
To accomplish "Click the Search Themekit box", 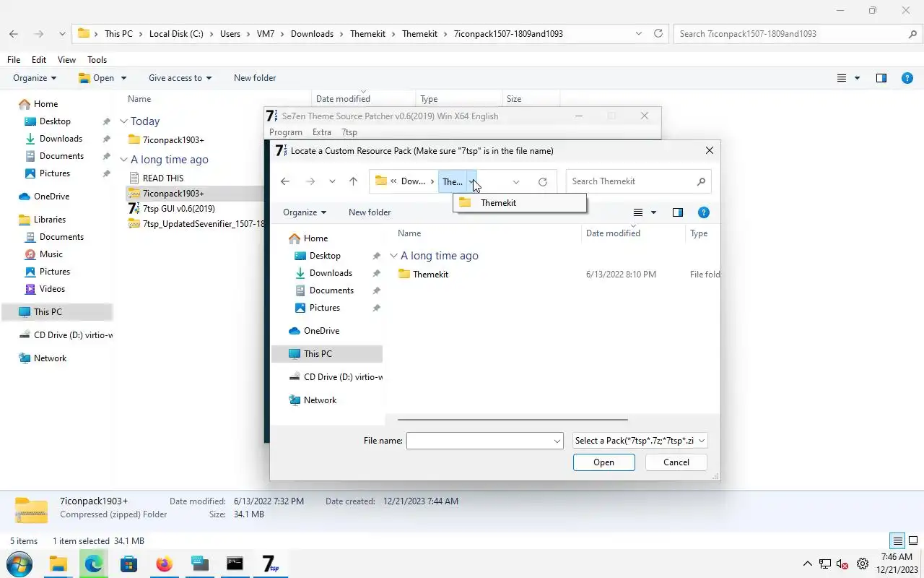I will point(639,181).
